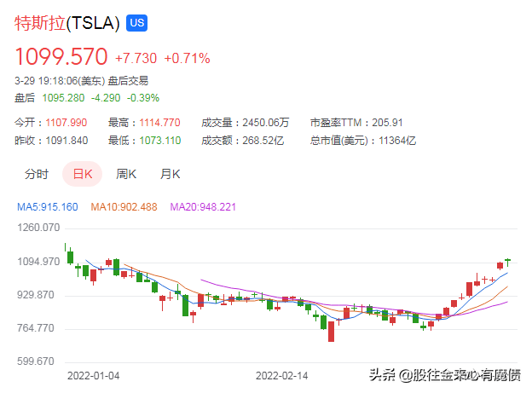Click the y-axis label 1094.970
Image resolution: width=532 pixels, height=393 pixels.
(38, 262)
